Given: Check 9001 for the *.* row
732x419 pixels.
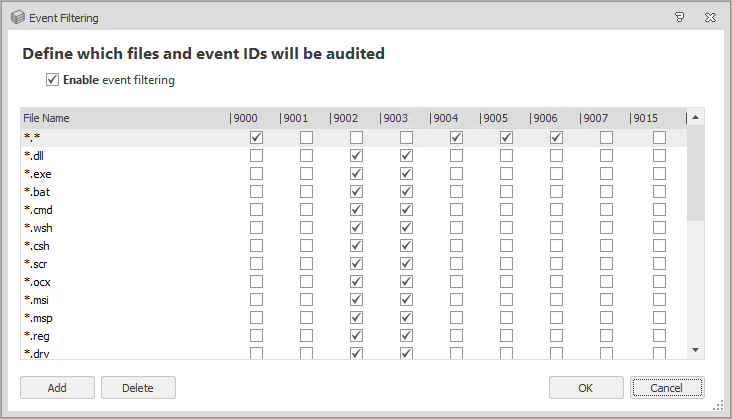Looking at the screenshot, I should (307, 138).
